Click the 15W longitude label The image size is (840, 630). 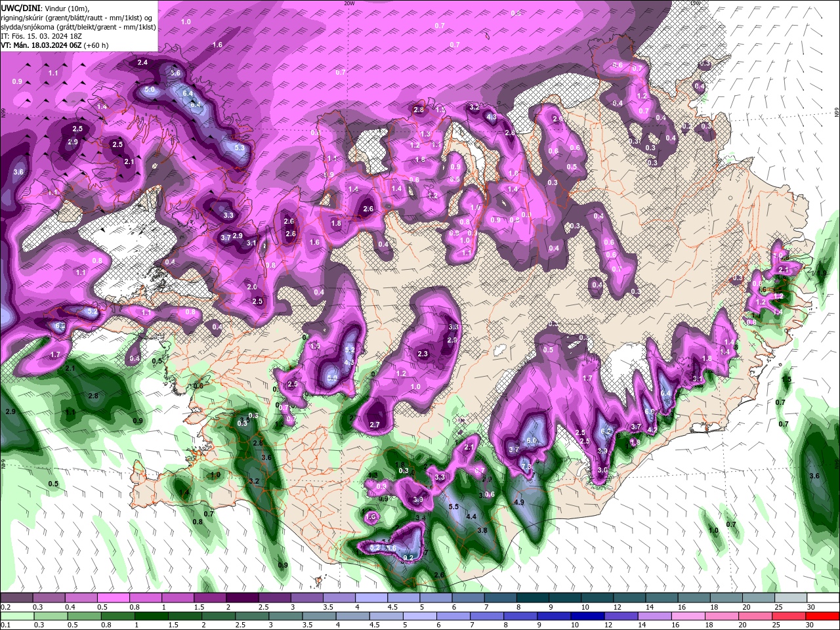(696, 3)
